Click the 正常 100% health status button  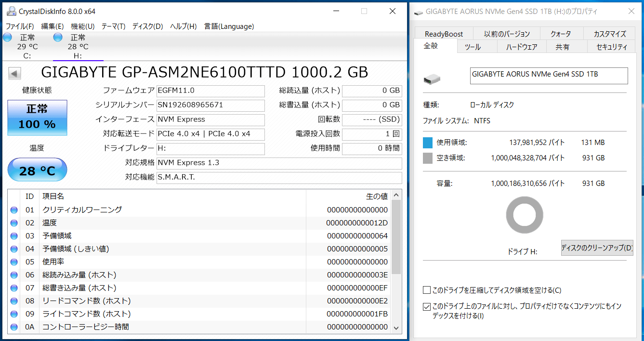coord(37,118)
